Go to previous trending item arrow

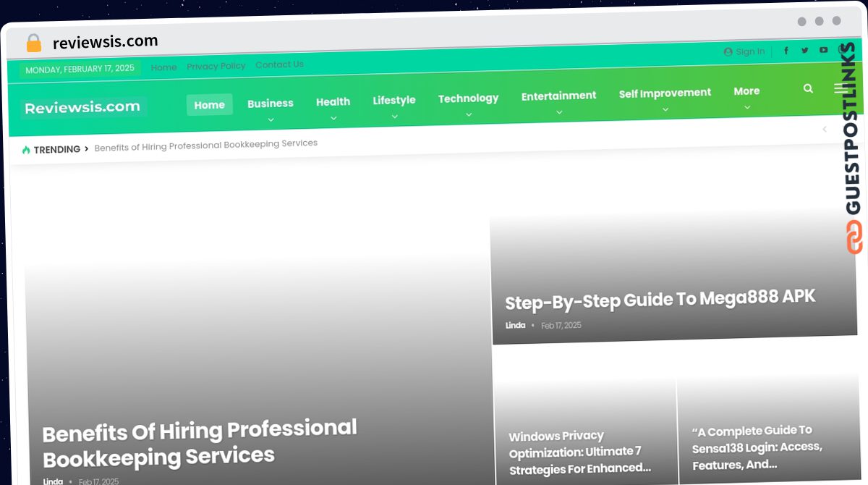(824, 129)
